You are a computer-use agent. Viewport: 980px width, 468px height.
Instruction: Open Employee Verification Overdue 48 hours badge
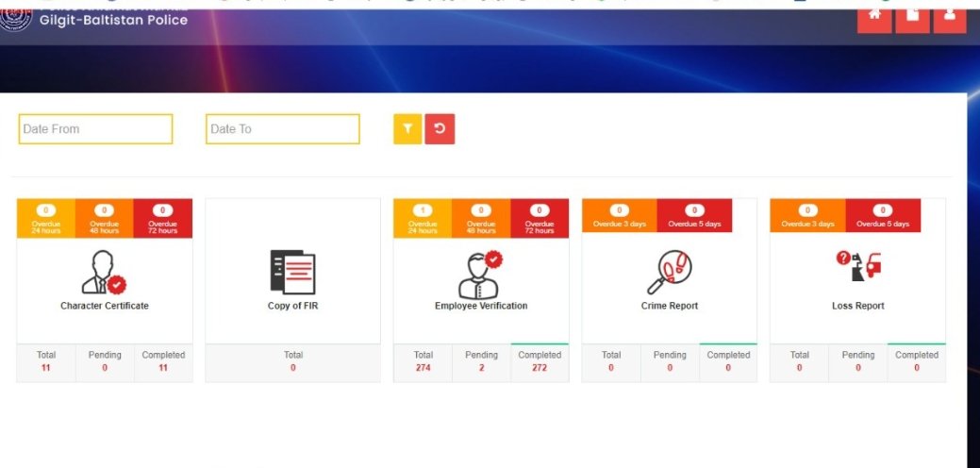pyautogui.click(x=481, y=218)
